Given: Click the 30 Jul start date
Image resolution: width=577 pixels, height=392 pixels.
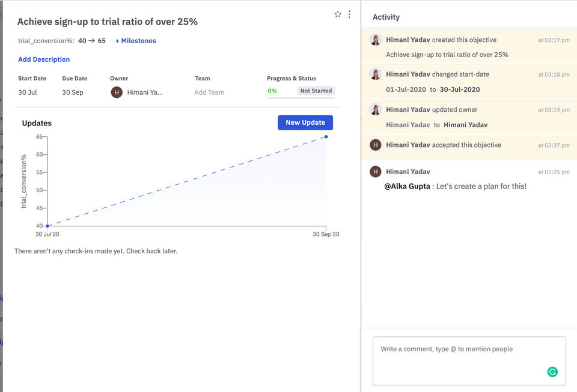Looking at the screenshot, I should [x=28, y=92].
